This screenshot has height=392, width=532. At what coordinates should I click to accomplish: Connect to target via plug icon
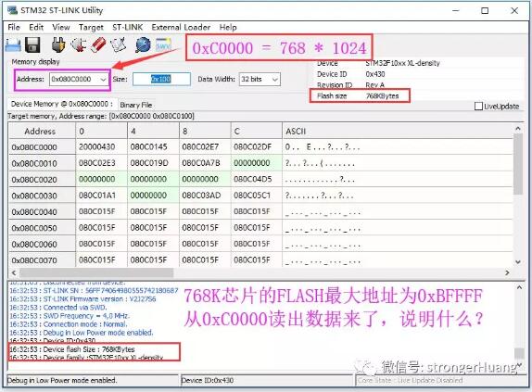pyautogui.click(x=58, y=44)
